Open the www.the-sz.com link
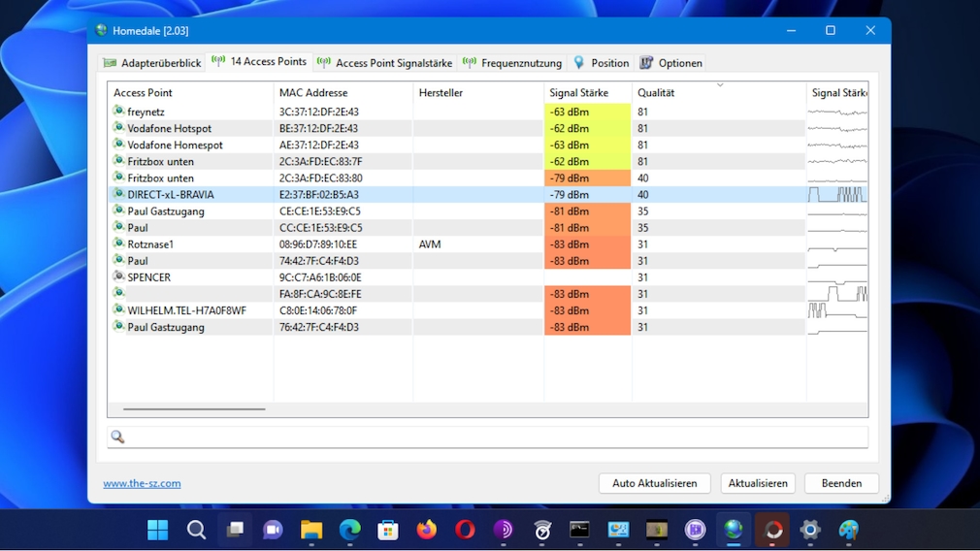Viewport: 980px width, 551px height. [142, 483]
